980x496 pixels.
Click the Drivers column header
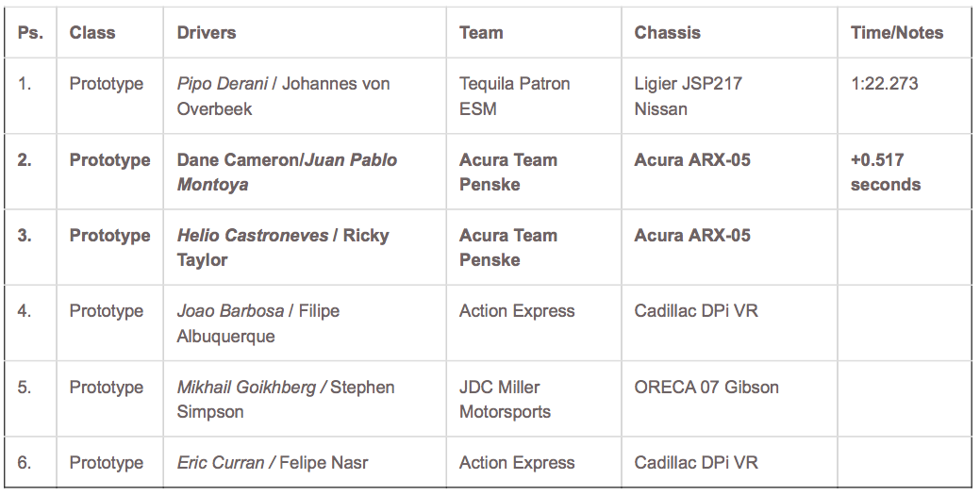click(x=207, y=32)
